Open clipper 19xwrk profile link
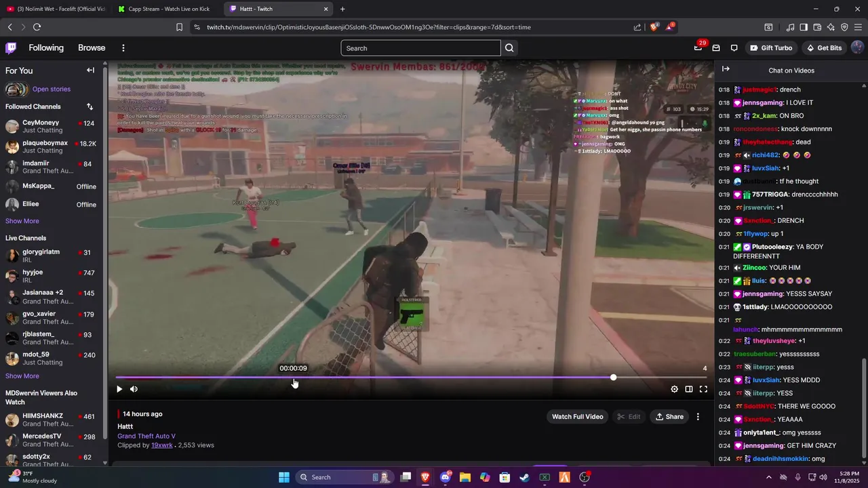868x488 pixels. pyautogui.click(x=162, y=445)
